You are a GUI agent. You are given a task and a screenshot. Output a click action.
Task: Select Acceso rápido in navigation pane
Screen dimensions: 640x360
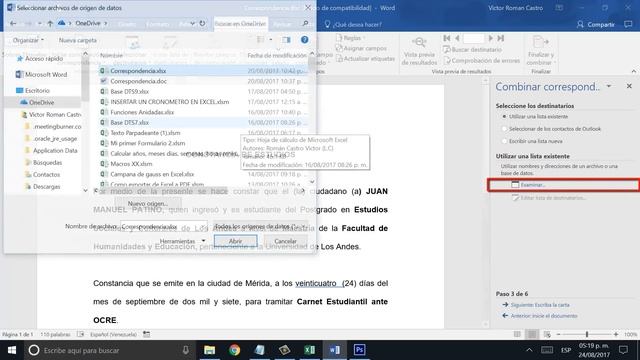[40, 59]
